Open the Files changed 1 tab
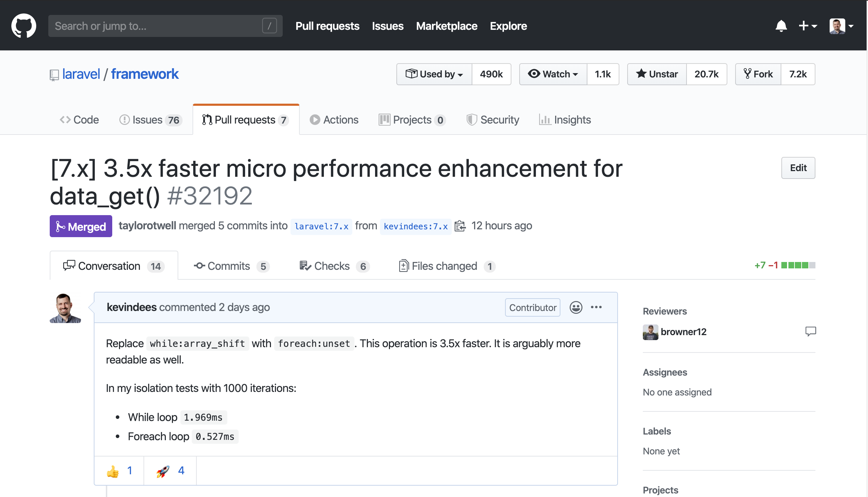Screen dimensions: 868x497 (447, 266)
